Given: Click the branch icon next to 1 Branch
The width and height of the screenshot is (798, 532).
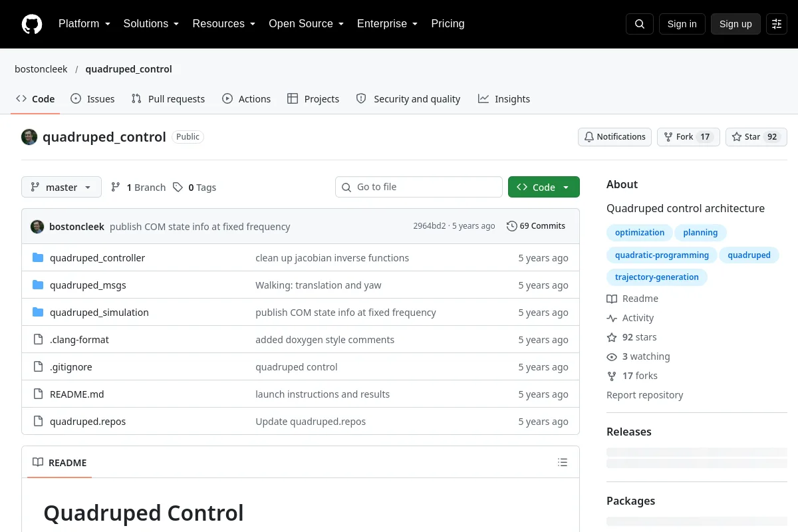Looking at the screenshot, I should (x=116, y=188).
